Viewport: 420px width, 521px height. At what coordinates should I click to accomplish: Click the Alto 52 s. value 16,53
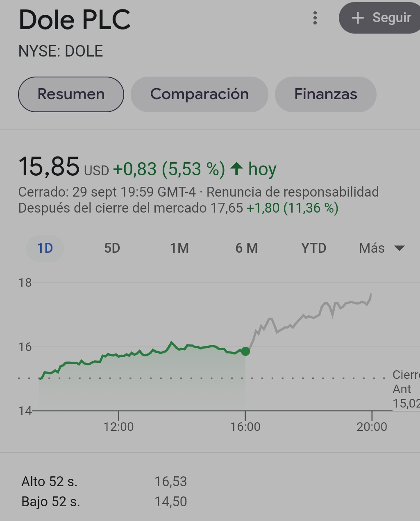coord(170,482)
